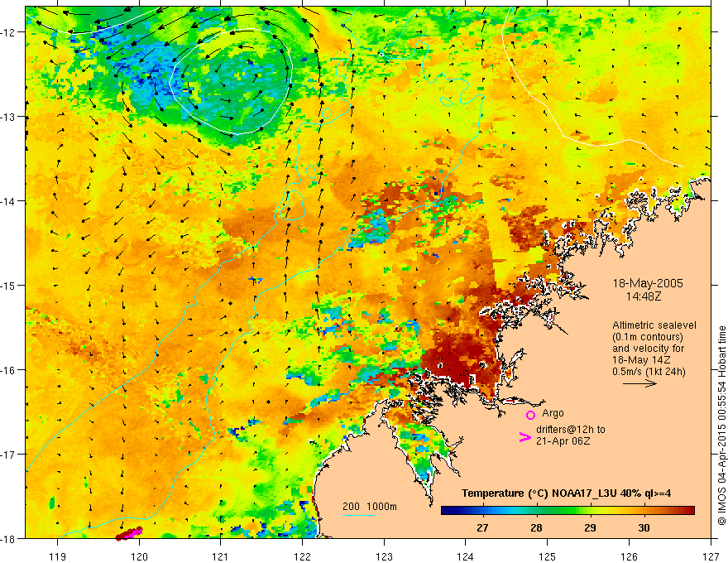Click the "Altimetric sealevel" text
This screenshot has width=728, height=563.
coord(654,325)
